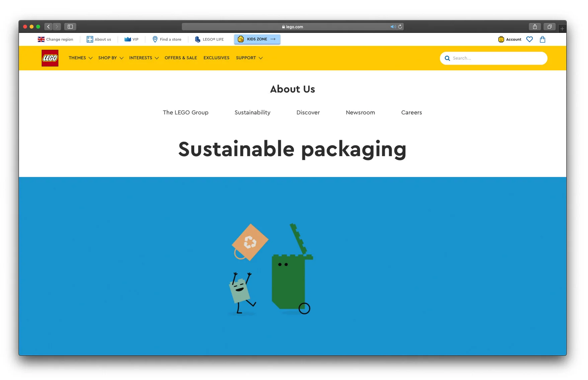Expand the THEMES dropdown
This screenshot has height=380, width=588.
click(80, 58)
